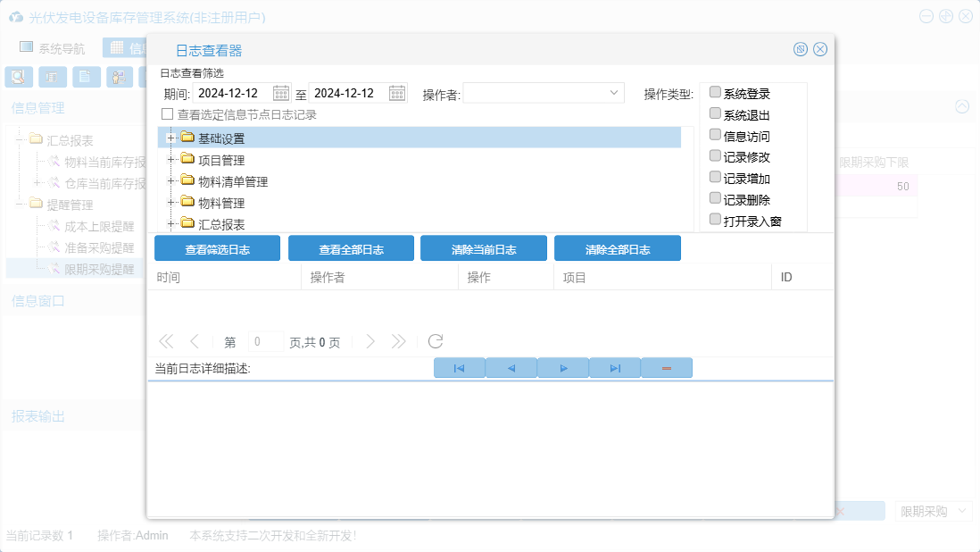
Task: Jump to the first log record
Action: [x=459, y=368]
